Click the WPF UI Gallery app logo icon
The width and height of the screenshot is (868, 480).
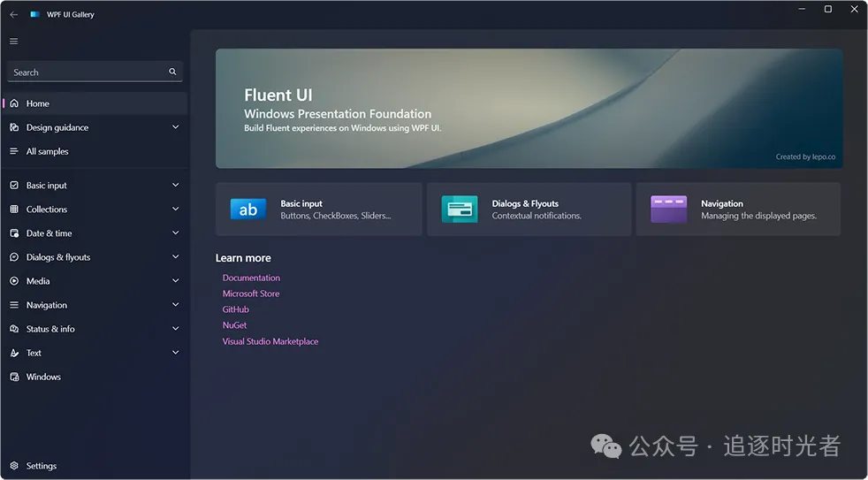pyautogui.click(x=34, y=14)
